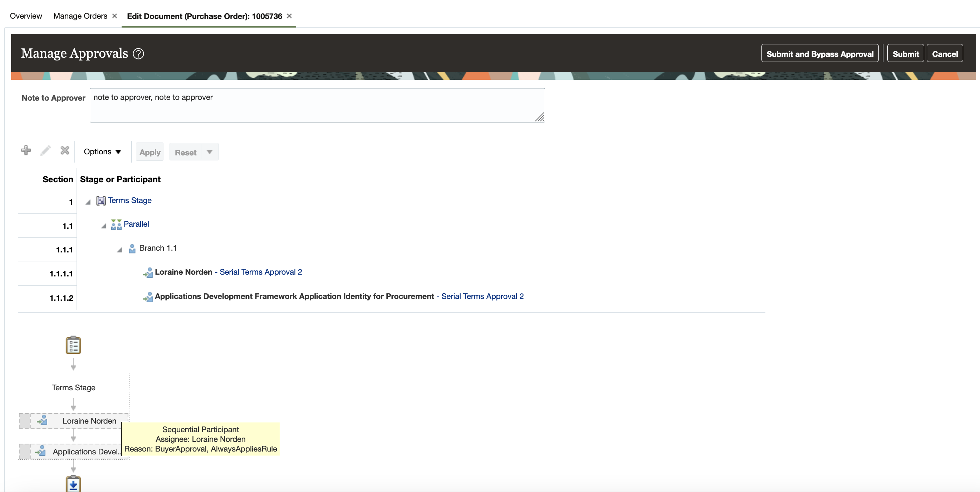Click the clipboard start icon in diagram
This screenshot has width=980, height=492.
coord(73,345)
